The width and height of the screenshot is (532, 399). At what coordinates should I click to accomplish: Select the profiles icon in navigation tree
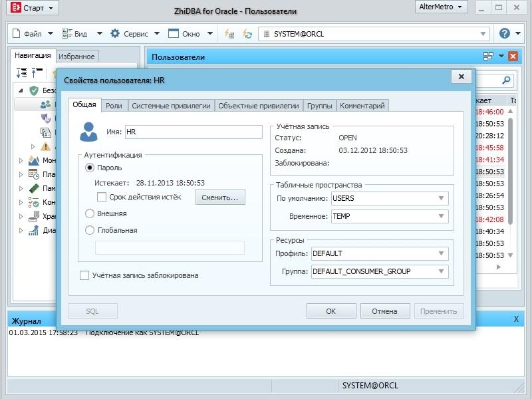(46, 132)
